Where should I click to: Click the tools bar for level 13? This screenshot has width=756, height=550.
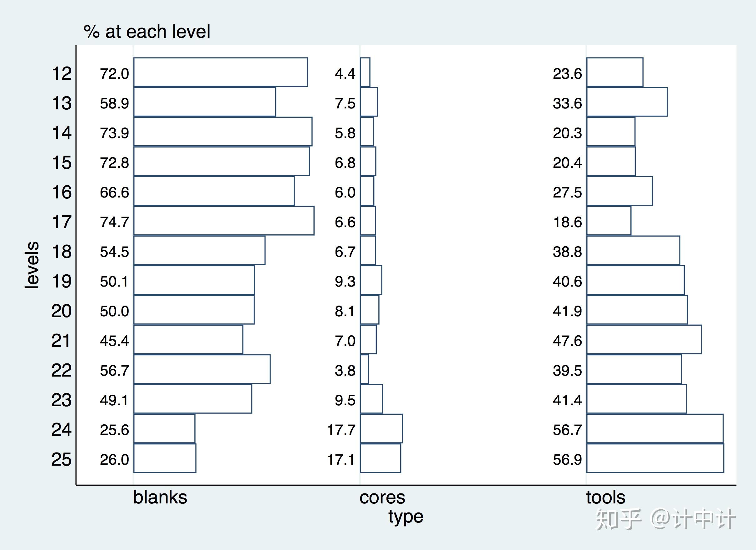tap(627, 102)
